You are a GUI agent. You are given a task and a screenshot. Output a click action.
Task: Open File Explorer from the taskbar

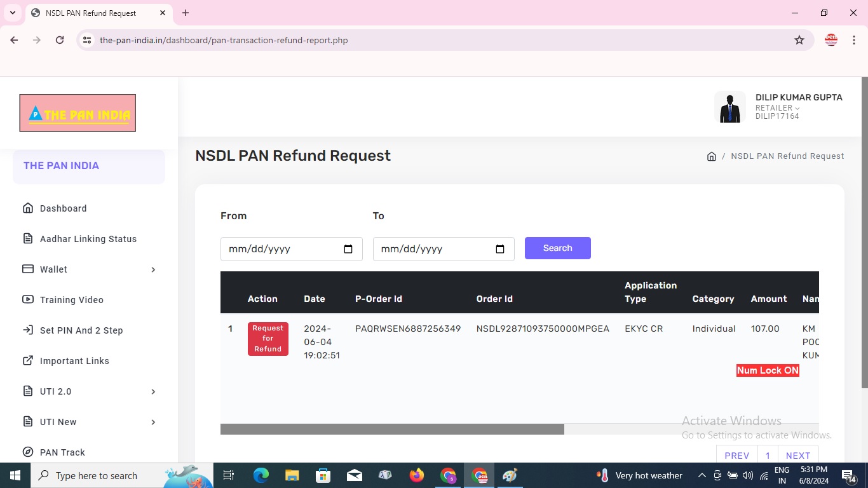pos(292,475)
